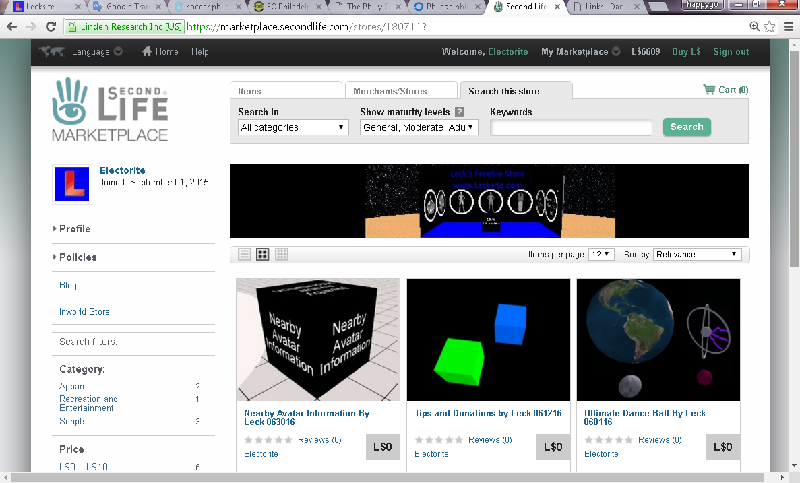Viewport: 800px width, 483px height.
Task: Open the maturity levels dropdown
Action: pos(419,127)
